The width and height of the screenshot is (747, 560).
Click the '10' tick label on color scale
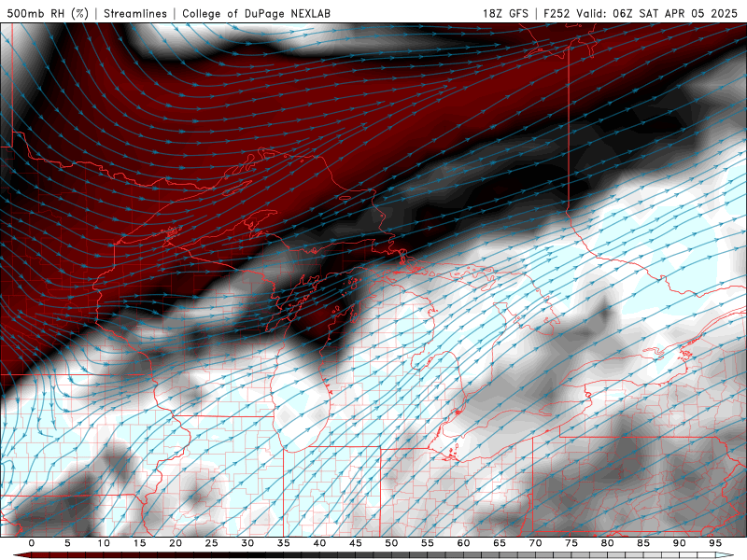[104, 543]
